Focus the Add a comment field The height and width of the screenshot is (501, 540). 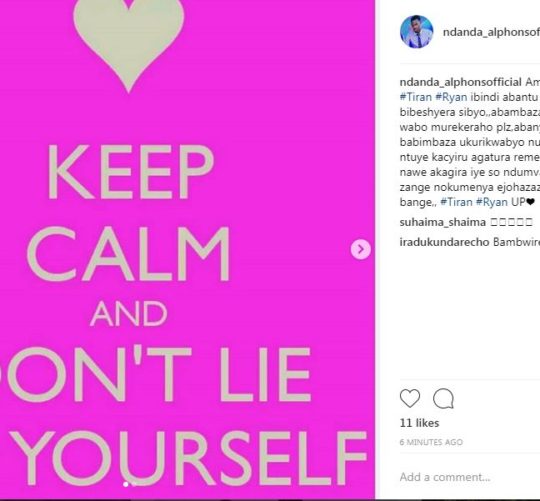[470, 477]
